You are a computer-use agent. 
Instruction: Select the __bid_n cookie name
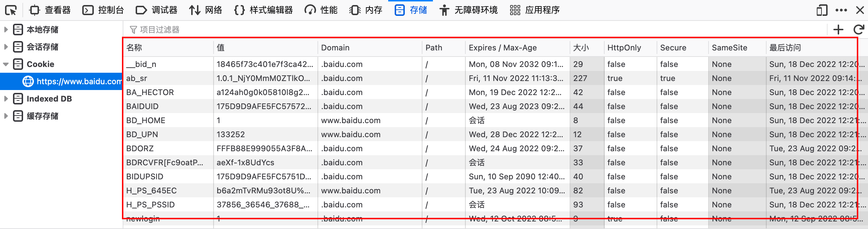[141, 64]
